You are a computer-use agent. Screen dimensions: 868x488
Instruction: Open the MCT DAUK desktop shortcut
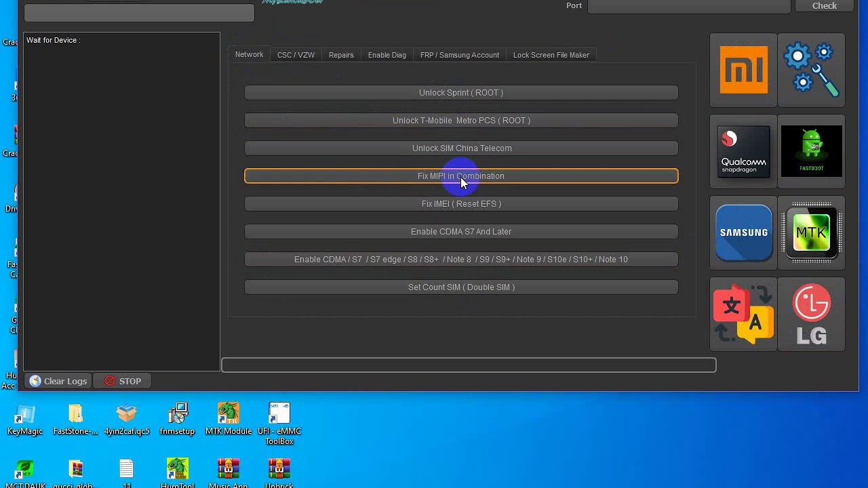25,474
